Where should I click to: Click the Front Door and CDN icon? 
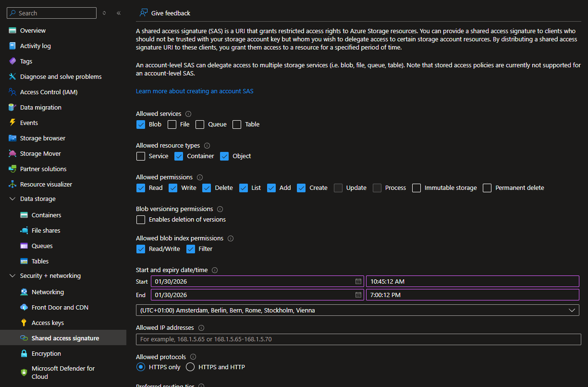tap(24, 307)
